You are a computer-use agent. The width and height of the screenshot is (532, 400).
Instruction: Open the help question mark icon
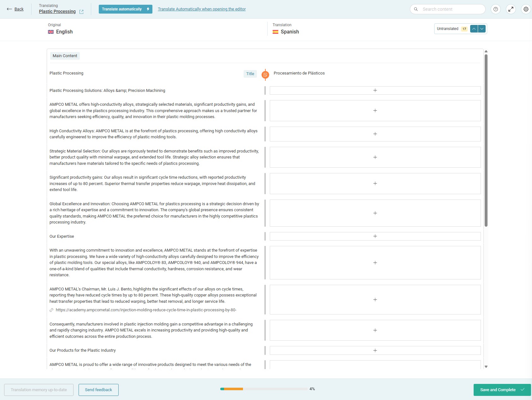[496, 9]
